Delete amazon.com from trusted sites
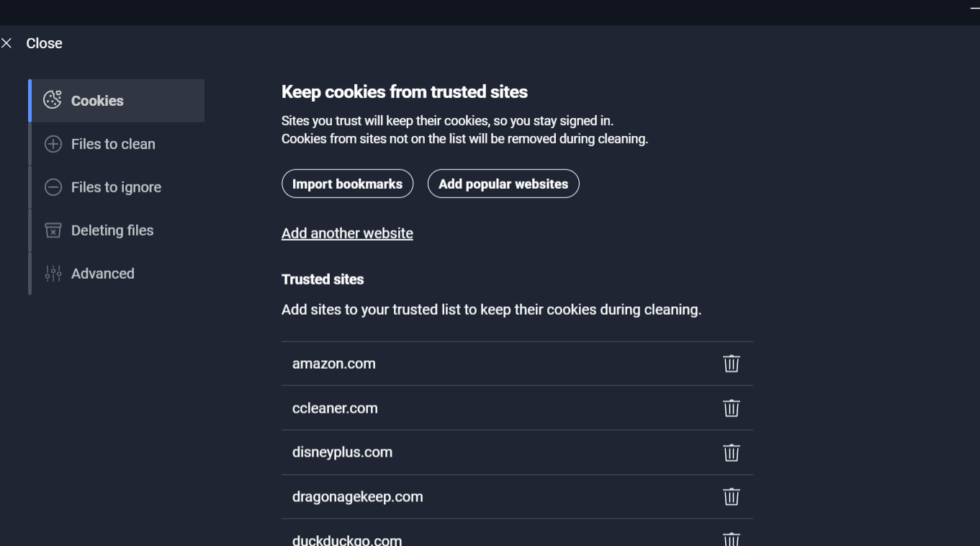980x546 pixels. pyautogui.click(x=731, y=364)
